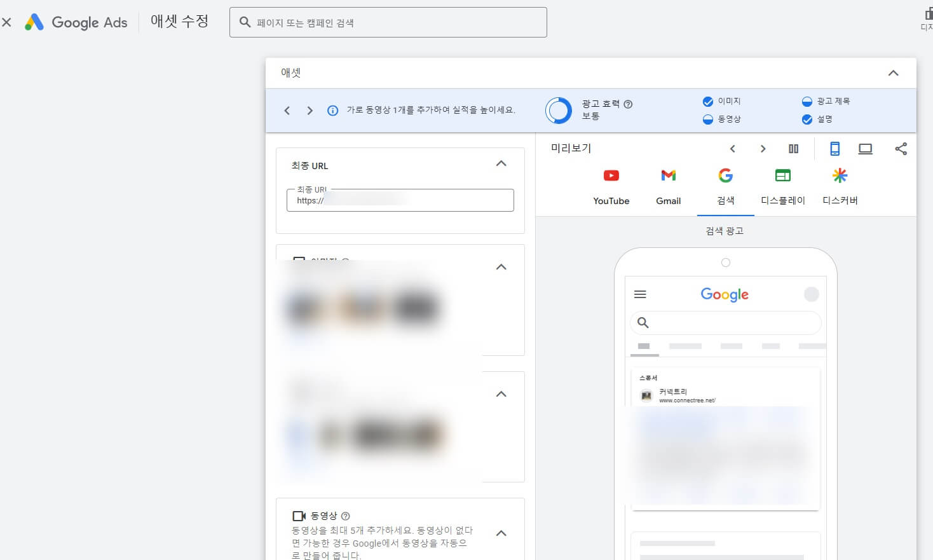
Task: Pause the preview rotation
Action: (x=793, y=149)
